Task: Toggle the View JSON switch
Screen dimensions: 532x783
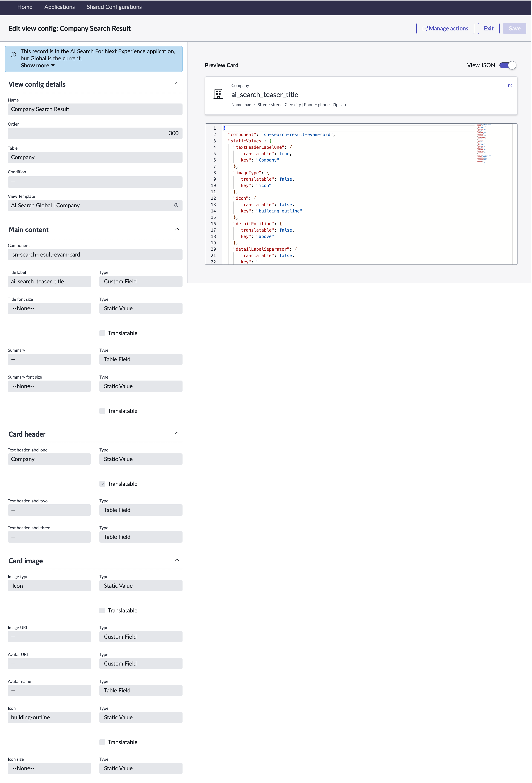Action: [x=507, y=65]
